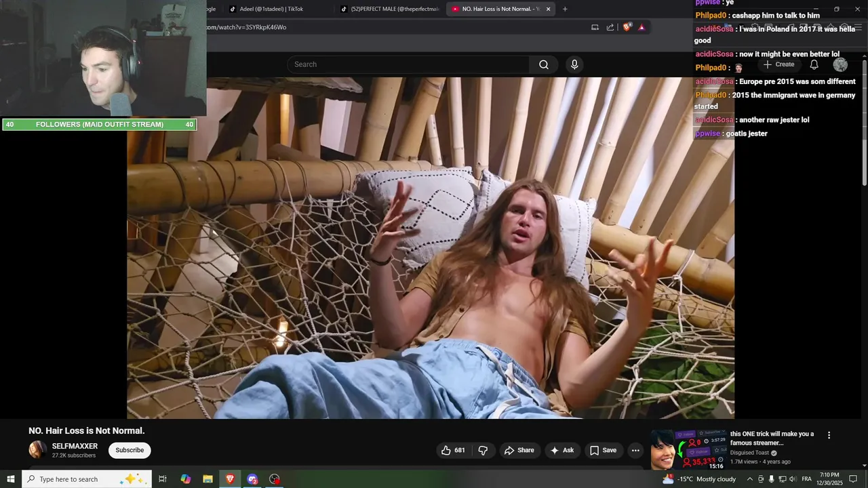Open the Ask AI button
This screenshot has height=488, width=868.
click(x=562, y=450)
